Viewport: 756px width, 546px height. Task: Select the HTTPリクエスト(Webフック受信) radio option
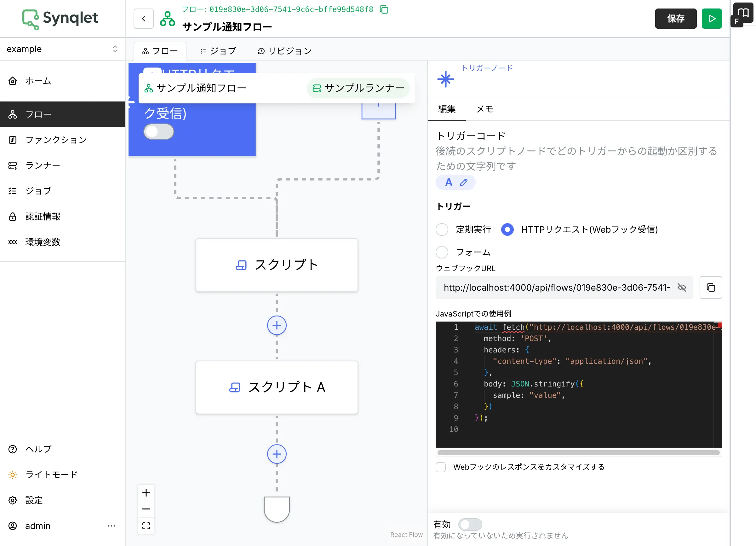[x=507, y=229]
